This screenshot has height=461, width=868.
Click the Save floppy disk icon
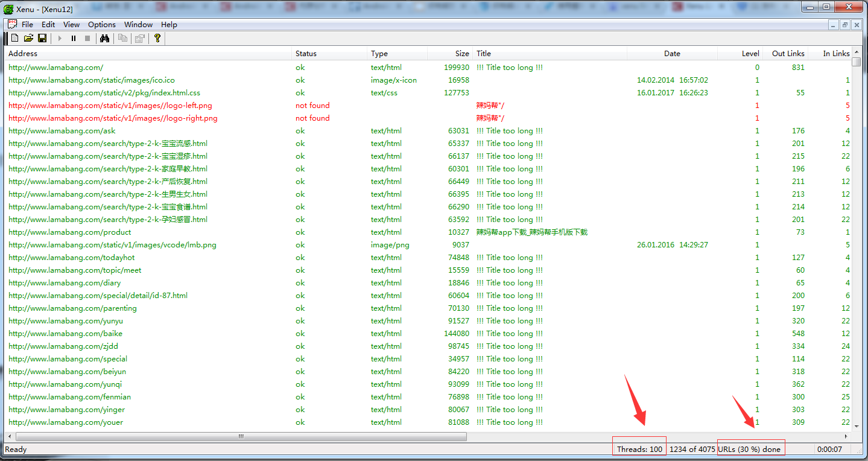[42, 38]
